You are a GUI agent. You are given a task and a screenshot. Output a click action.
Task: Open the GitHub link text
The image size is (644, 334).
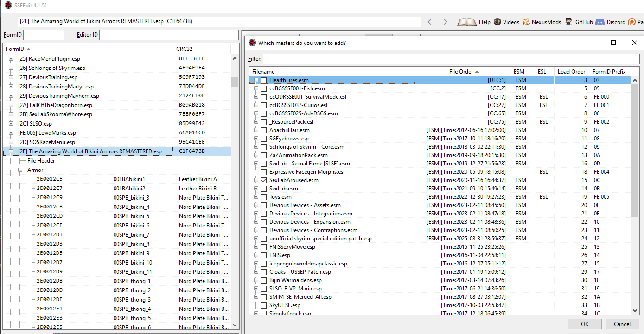coord(584,22)
